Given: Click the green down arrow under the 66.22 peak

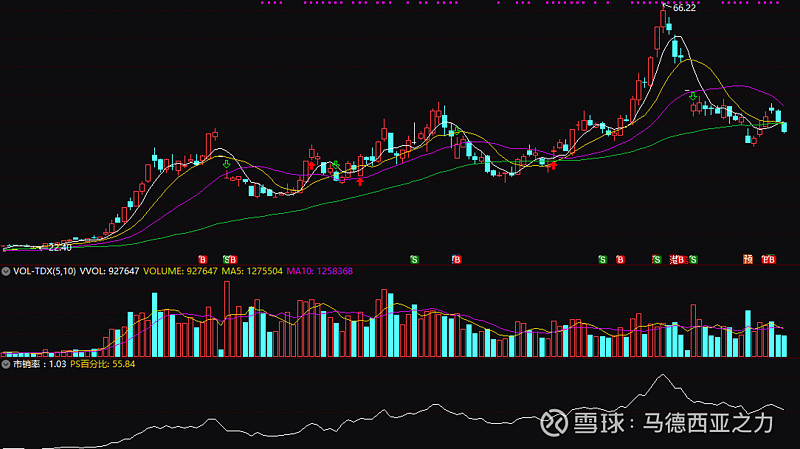Looking at the screenshot, I should [x=692, y=96].
